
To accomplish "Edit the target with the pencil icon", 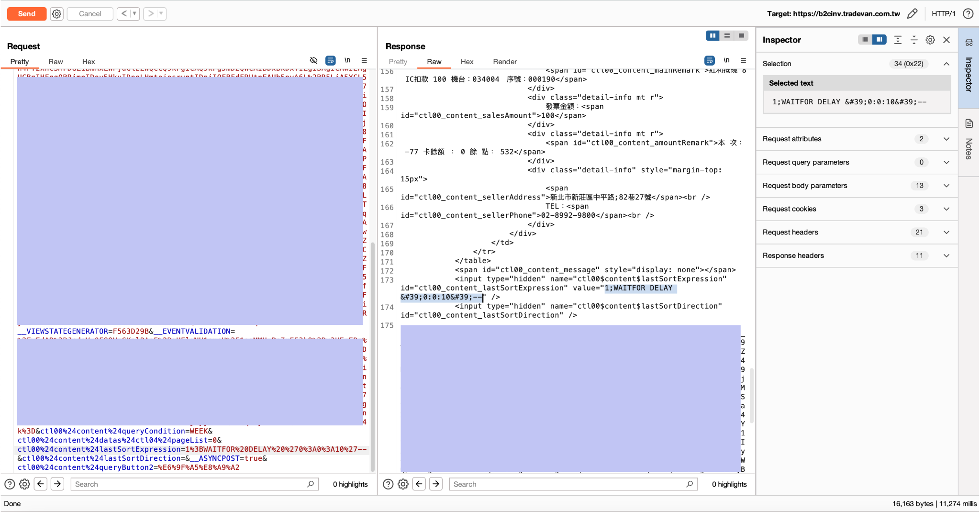I will (913, 14).
